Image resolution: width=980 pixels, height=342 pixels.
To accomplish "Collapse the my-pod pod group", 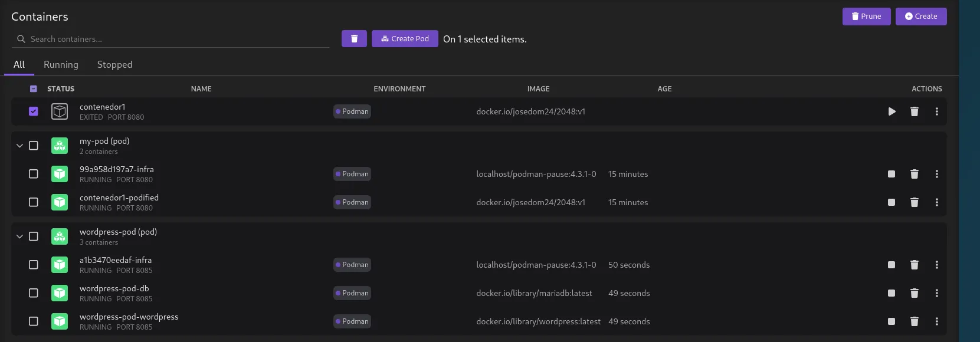I will [19, 146].
